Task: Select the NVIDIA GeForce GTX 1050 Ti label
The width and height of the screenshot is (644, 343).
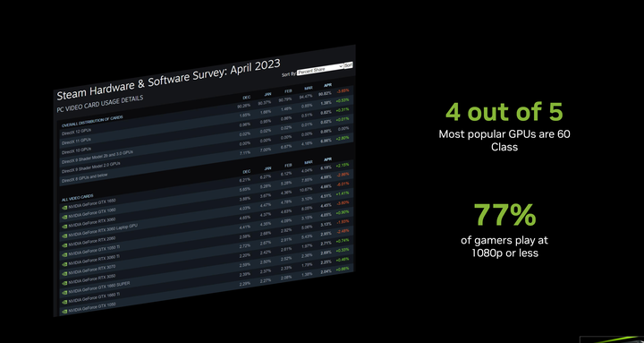Action: (94, 251)
